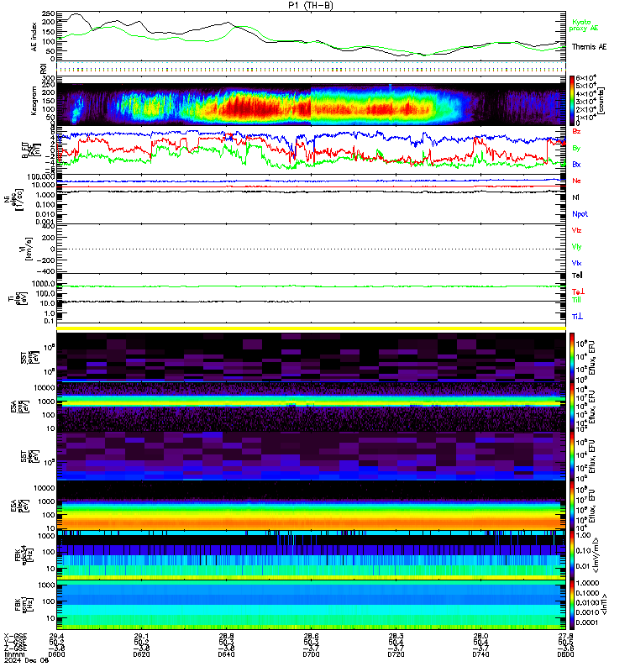
Task: Click the X-GSE position value 28.6
Action: pos(311,636)
